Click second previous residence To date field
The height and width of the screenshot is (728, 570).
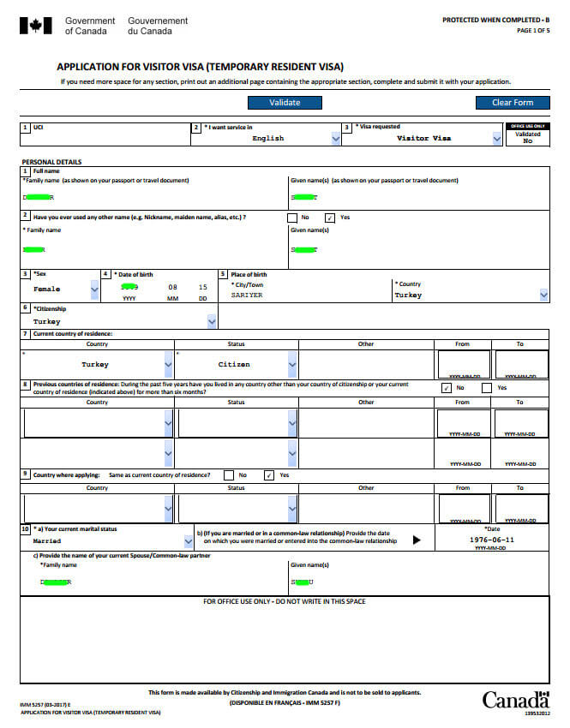coord(520,454)
